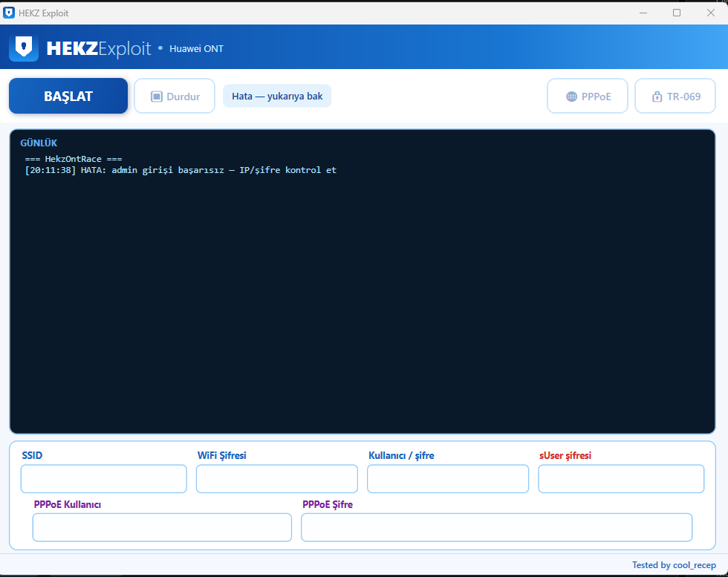Open the PPPoE button text
728x577 pixels.
tap(596, 97)
